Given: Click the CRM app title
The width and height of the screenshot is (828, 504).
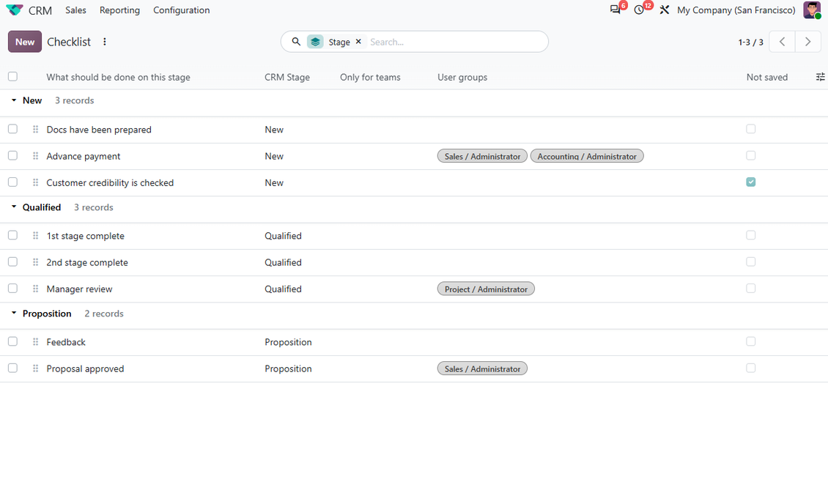Looking at the screenshot, I should [x=40, y=10].
